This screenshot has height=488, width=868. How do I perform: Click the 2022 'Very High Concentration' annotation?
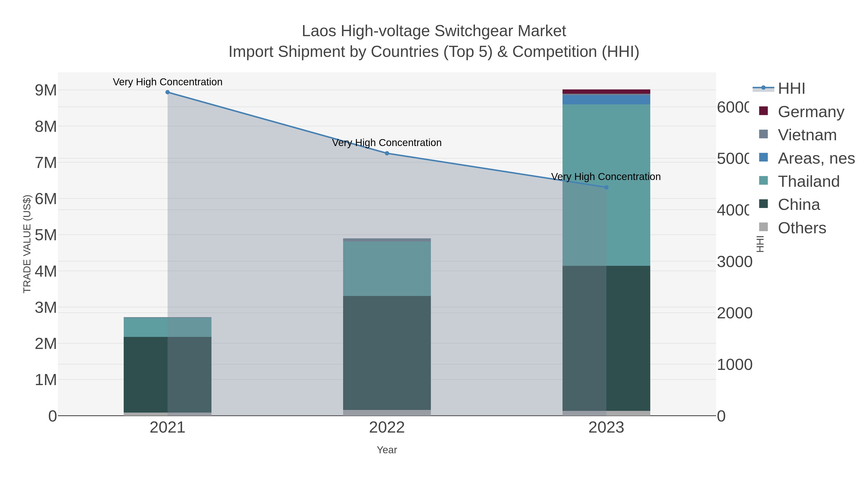click(x=387, y=142)
